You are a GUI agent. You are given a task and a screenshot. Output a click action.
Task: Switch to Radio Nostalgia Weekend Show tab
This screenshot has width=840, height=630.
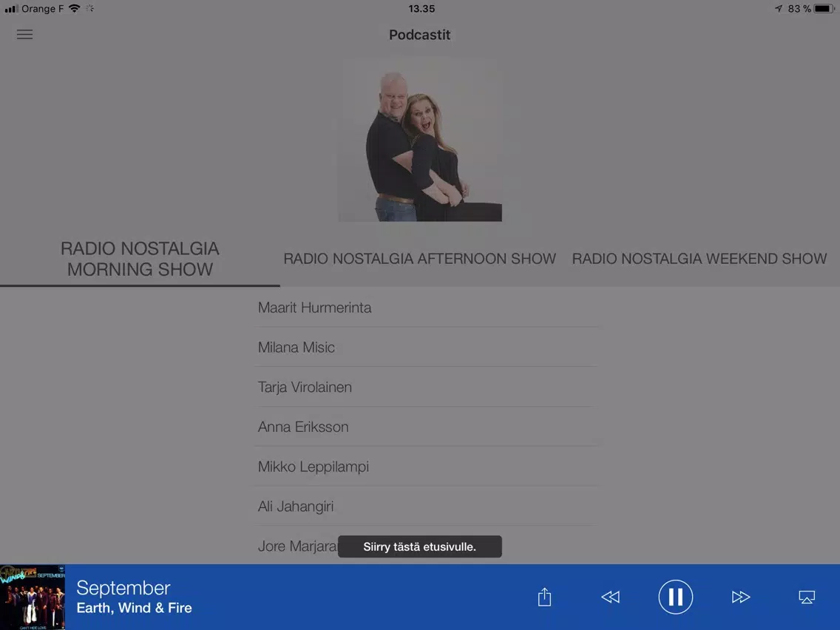point(699,259)
